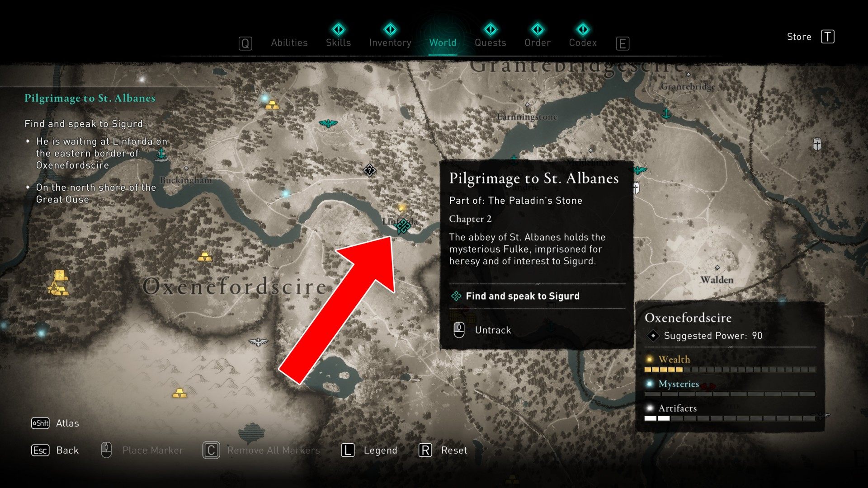Select Find and speak to Sigurd objective

(x=522, y=296)
